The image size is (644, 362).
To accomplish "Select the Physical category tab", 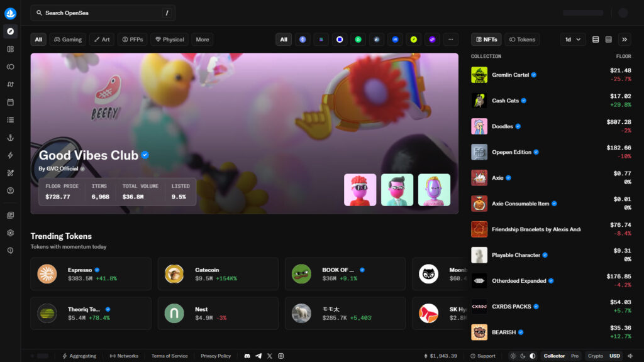I will [170, 40].
